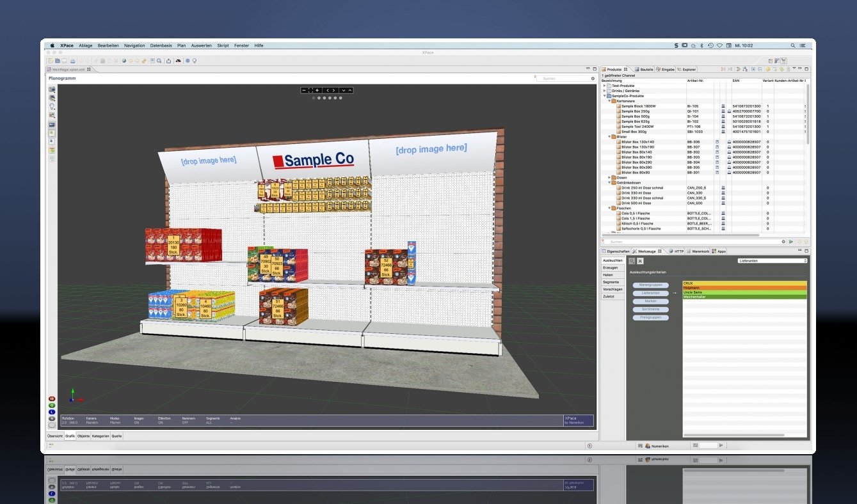Switch to the Objekte bottom tab
Image resolution: width=857 pixels, height=504 pixels.
coord(84,436)
